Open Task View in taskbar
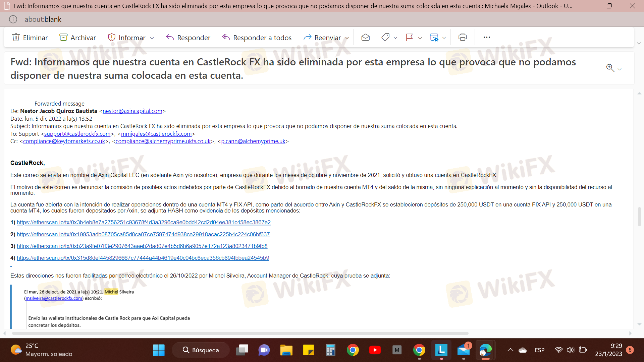 point(242,350)
